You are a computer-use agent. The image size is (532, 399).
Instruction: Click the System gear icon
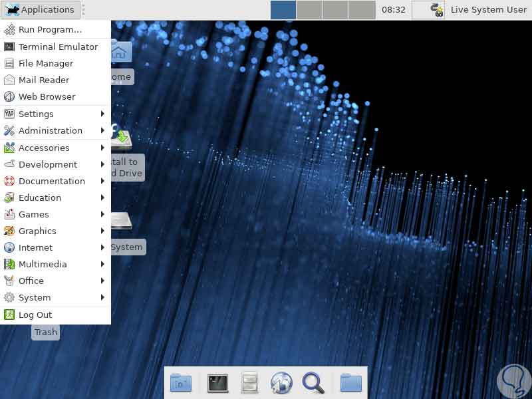pyautogui.click(x=9, y=297)
